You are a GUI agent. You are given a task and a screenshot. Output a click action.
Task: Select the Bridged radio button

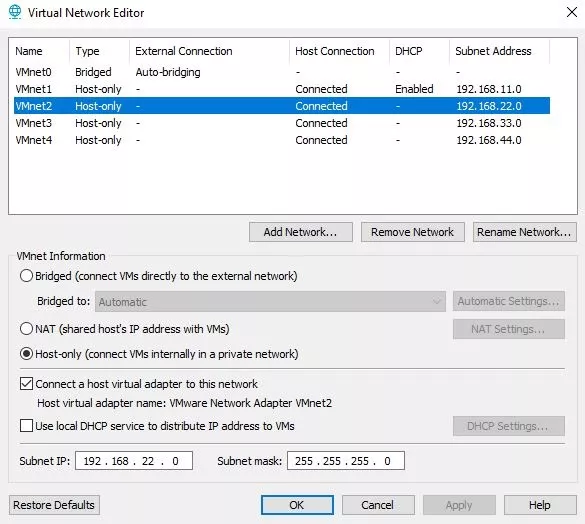(26, 276)
